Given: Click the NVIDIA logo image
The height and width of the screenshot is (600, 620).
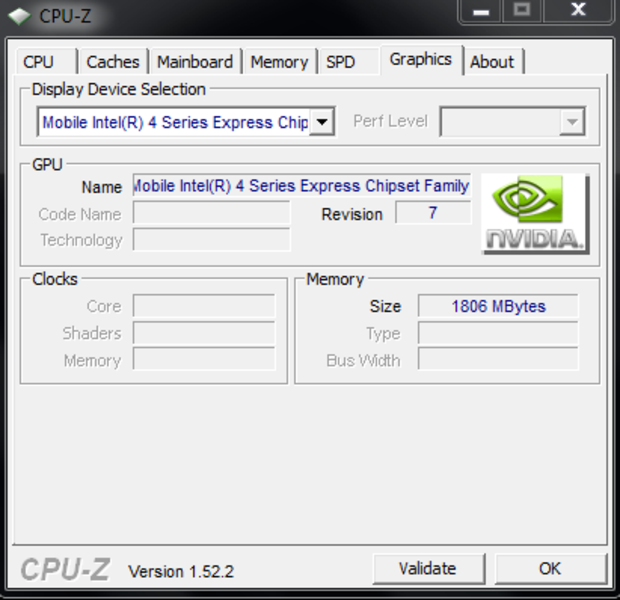Looking at the screenshot, I should [x=535, y=214].
